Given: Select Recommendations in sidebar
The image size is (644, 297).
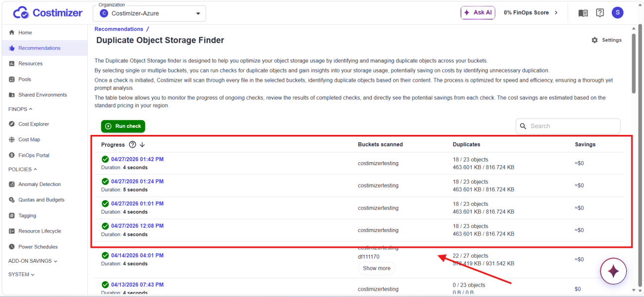Looking at the screenshot, I should 45,48.
